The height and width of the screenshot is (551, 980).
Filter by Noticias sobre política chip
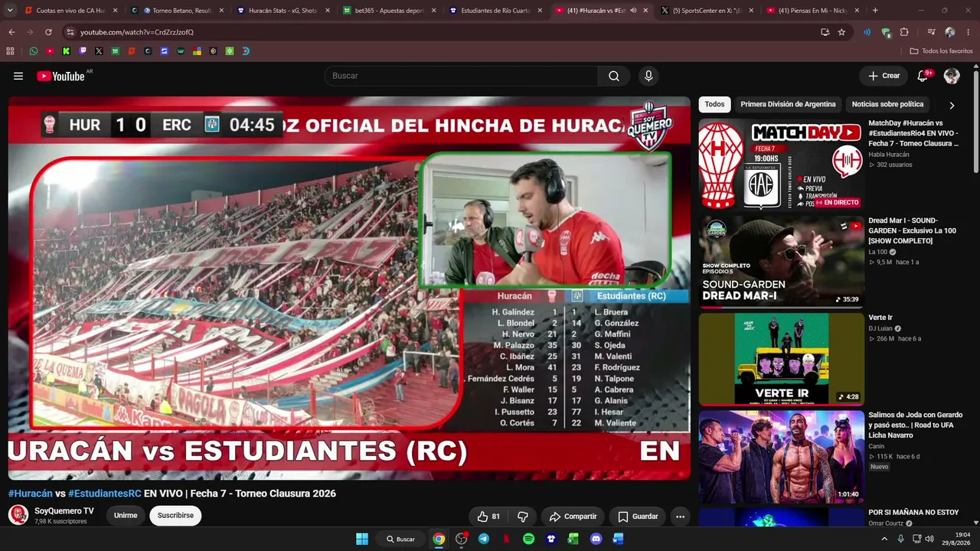tap(887, 104)
